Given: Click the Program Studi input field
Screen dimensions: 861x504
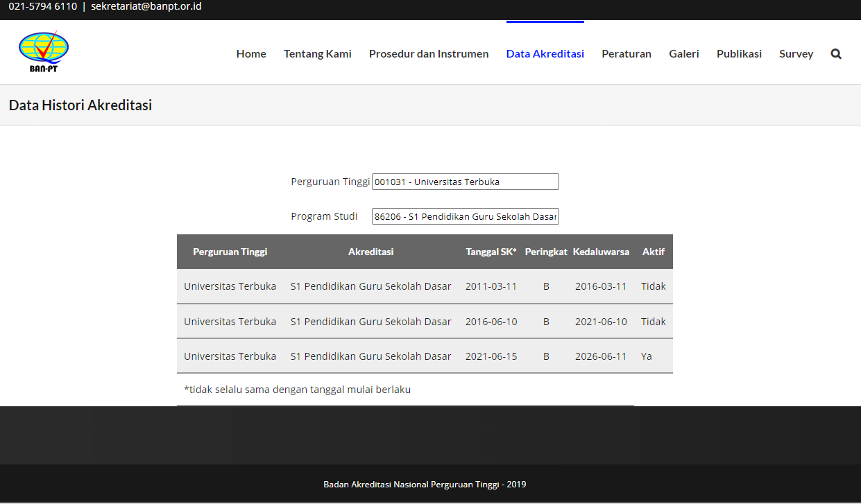Looking at the screenshot, I should click(x=466, y=216).
